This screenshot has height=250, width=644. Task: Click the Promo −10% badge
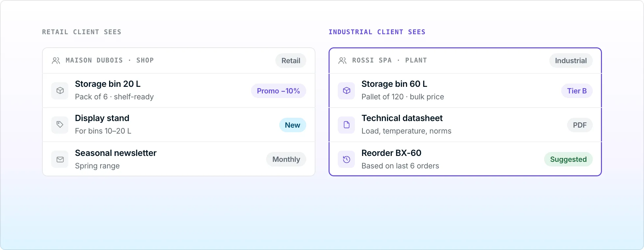coord(278,91)
